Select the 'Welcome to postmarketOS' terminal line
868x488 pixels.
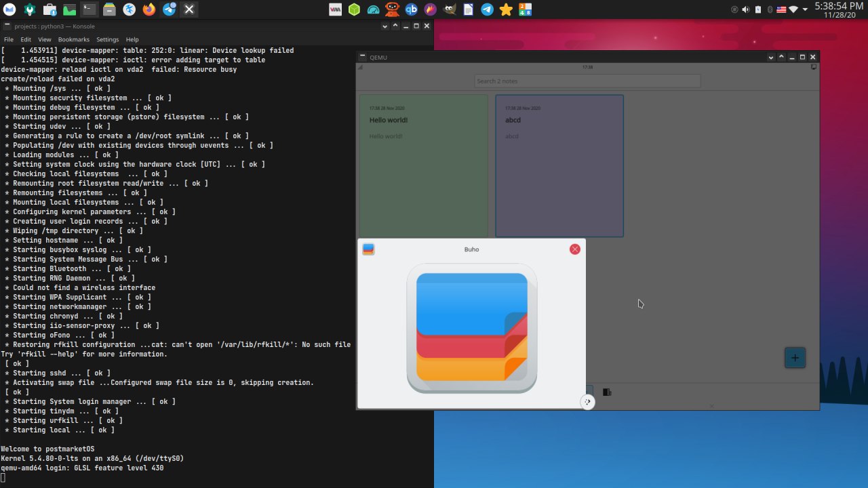click(x=47, y=449)
